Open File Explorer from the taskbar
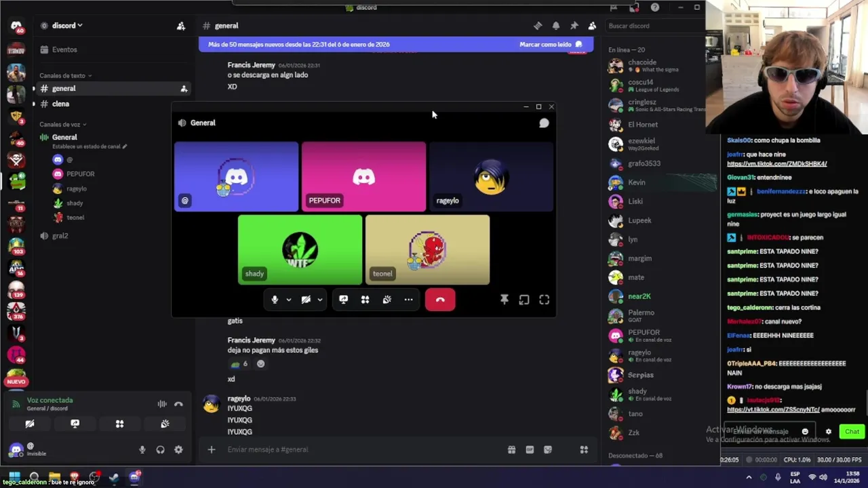The image size is (868, 488). click(54, 477)
